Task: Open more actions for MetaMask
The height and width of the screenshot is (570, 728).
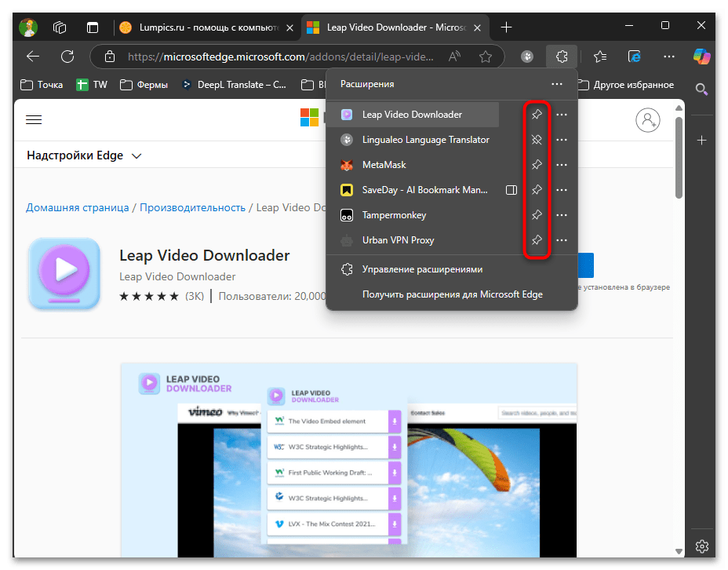Action: (562, 164)
